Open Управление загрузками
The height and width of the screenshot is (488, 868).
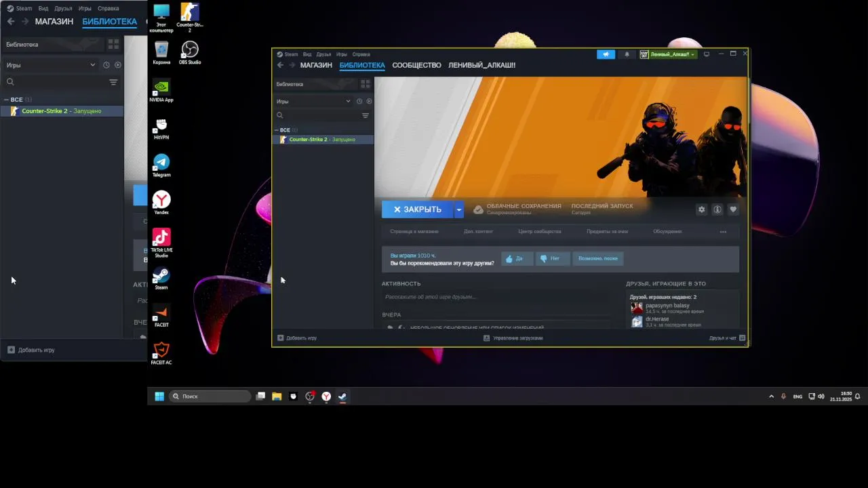pos(513,338)
